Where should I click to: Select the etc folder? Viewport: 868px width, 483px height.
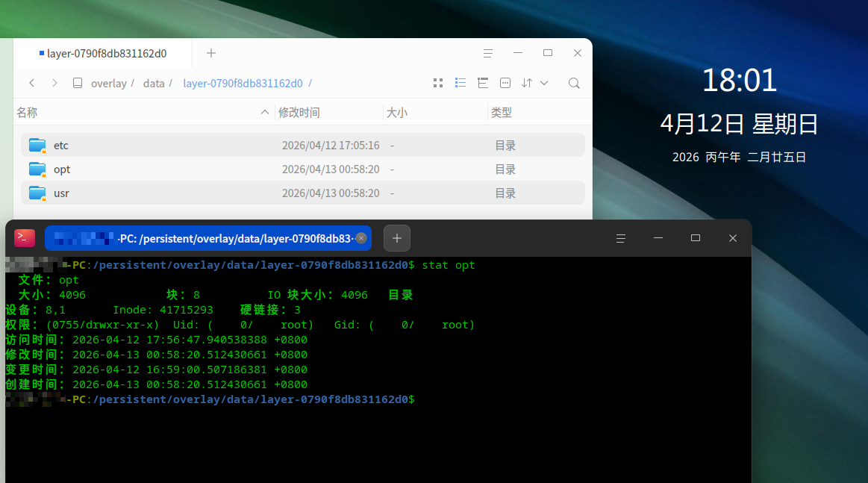303,145
